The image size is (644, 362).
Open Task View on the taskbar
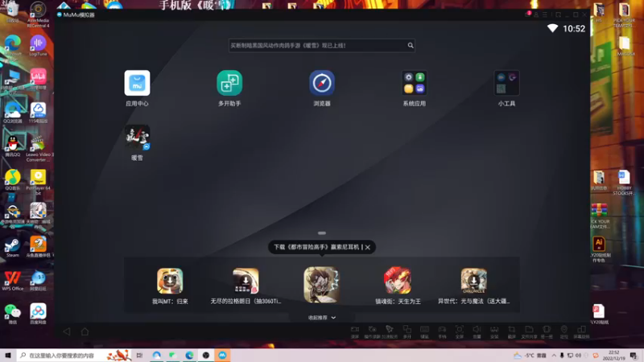coord(139,355)
